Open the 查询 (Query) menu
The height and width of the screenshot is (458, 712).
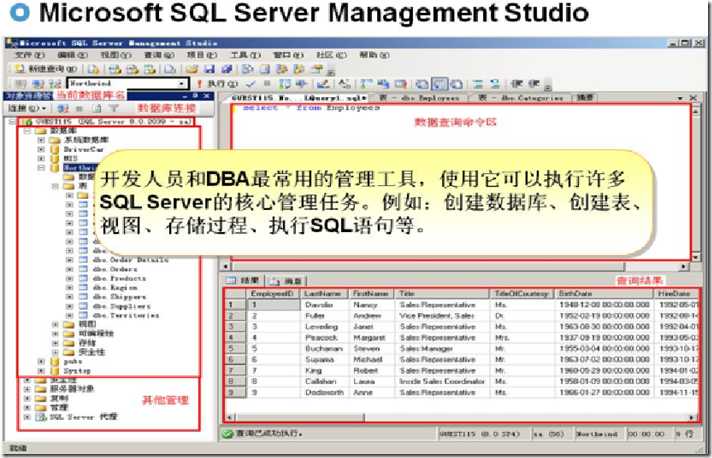(x=159, y=55)
